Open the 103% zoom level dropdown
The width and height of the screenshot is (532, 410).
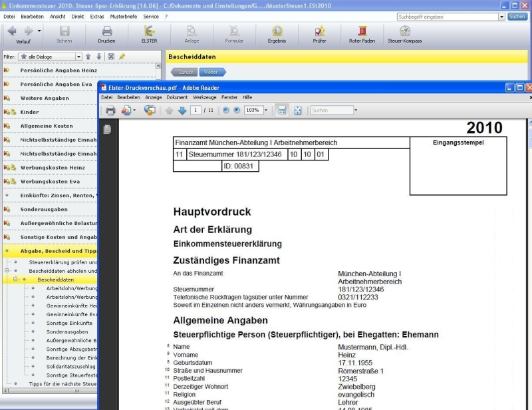[x=265, y=110]
